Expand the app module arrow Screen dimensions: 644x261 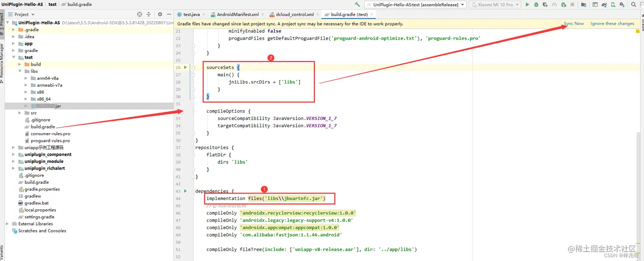click(x=14, y=43)
